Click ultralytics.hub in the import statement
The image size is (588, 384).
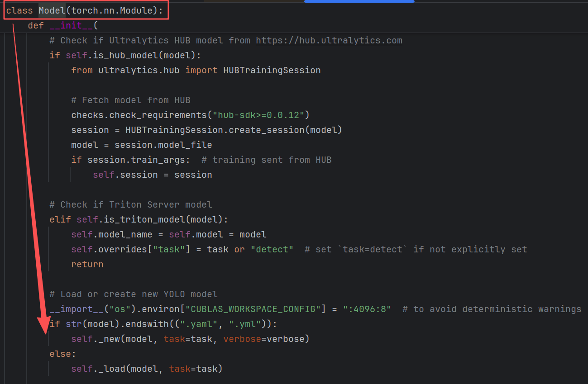coord(139,71)
